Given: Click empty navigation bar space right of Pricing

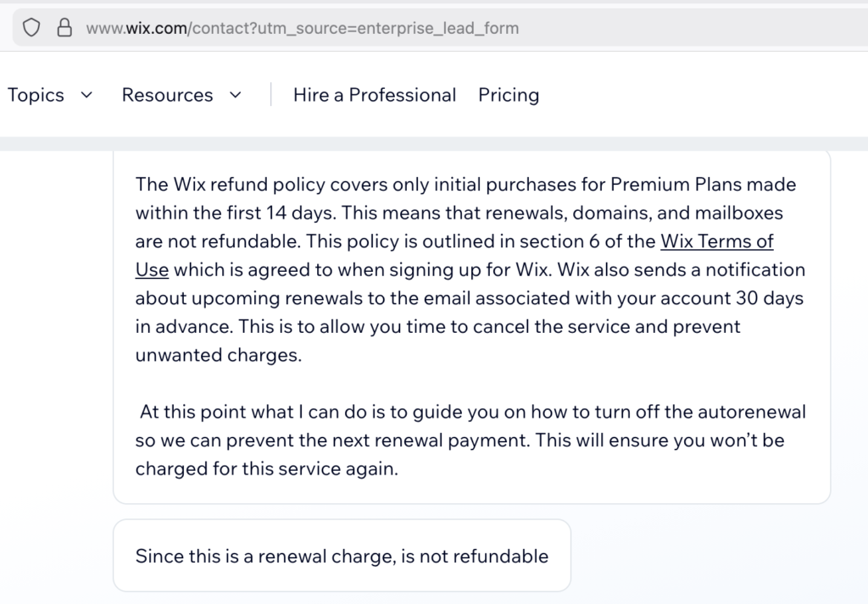Looking at the screenshot, I should tap(695, 95).
